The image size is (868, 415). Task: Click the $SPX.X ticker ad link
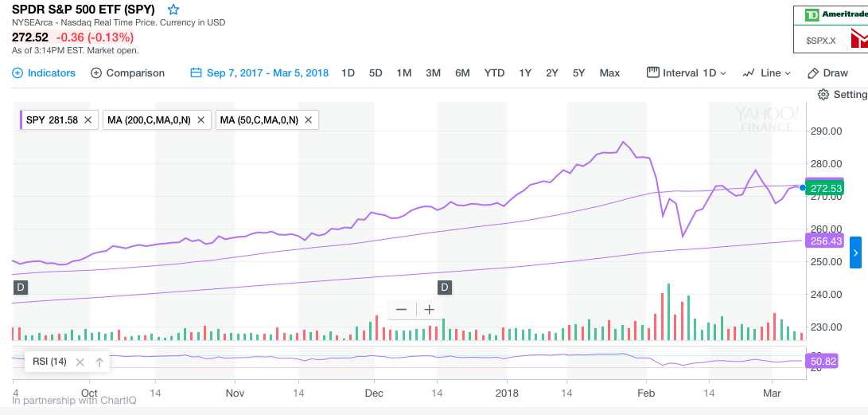820,40
